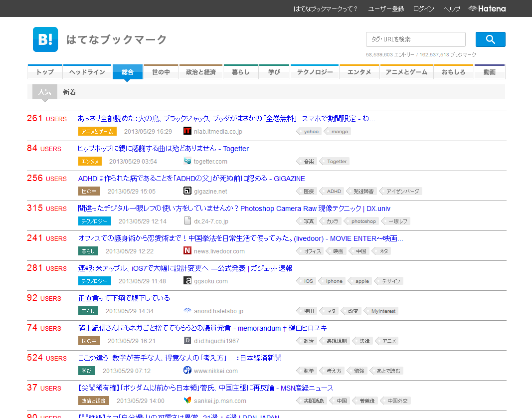Open the 正直言って下痢 article link

click(x=124, y=298)
